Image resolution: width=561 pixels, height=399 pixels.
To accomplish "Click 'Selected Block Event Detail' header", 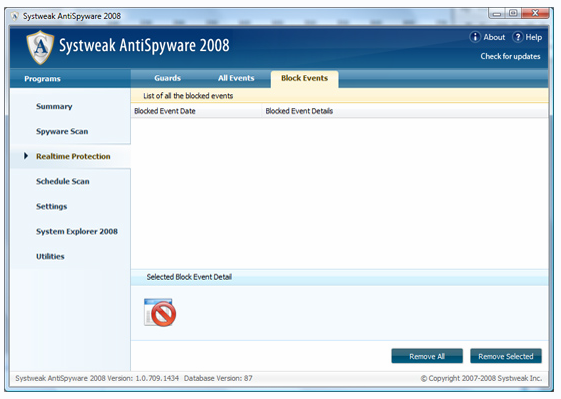I will [189, 277].
